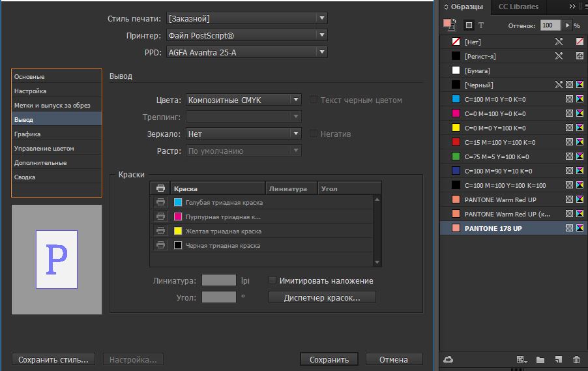Switch to the CC Libraries tab
Viewport: 588px width, 371px height.
[518, 7]
